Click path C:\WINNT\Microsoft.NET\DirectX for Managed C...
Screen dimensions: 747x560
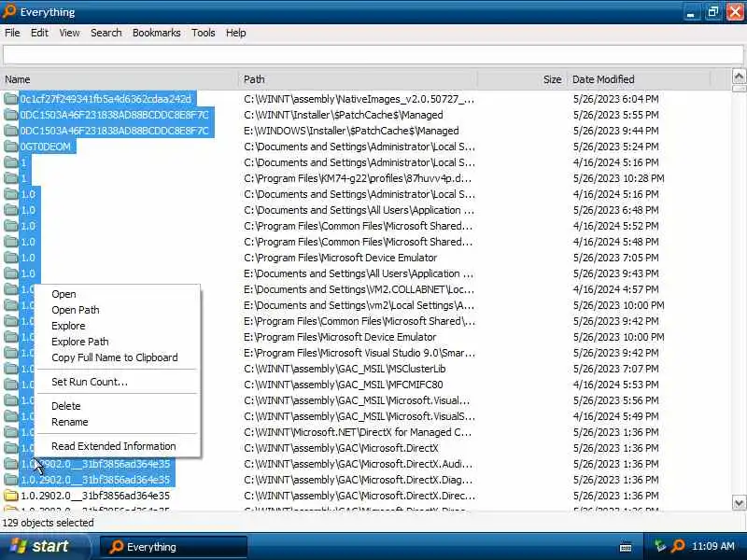(x=358, y=432)
